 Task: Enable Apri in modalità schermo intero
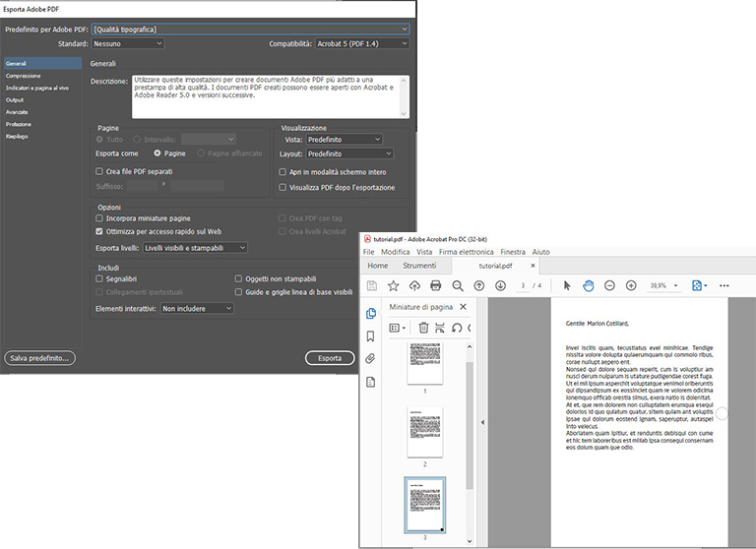pos(283,171)
